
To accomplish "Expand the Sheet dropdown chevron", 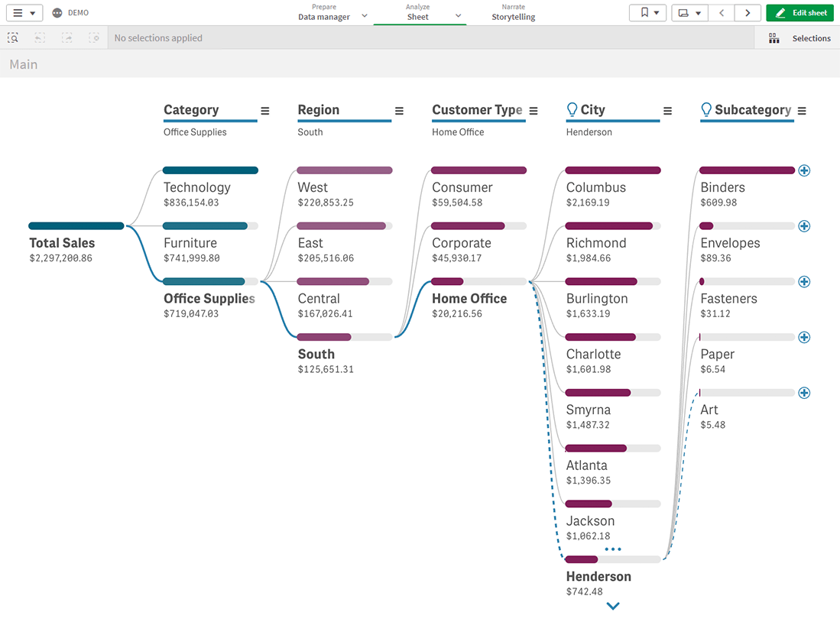I will tap(459, 16).
